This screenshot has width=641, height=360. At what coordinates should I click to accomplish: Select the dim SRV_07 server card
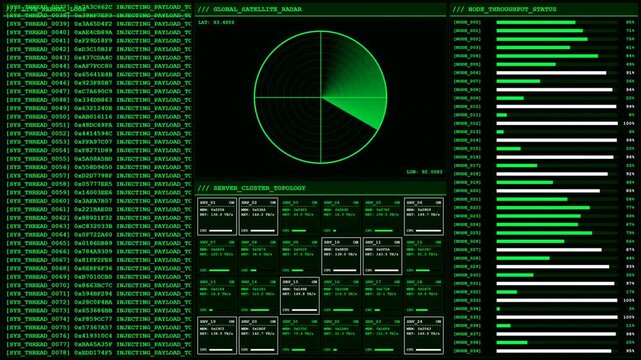tap(217, 256)
